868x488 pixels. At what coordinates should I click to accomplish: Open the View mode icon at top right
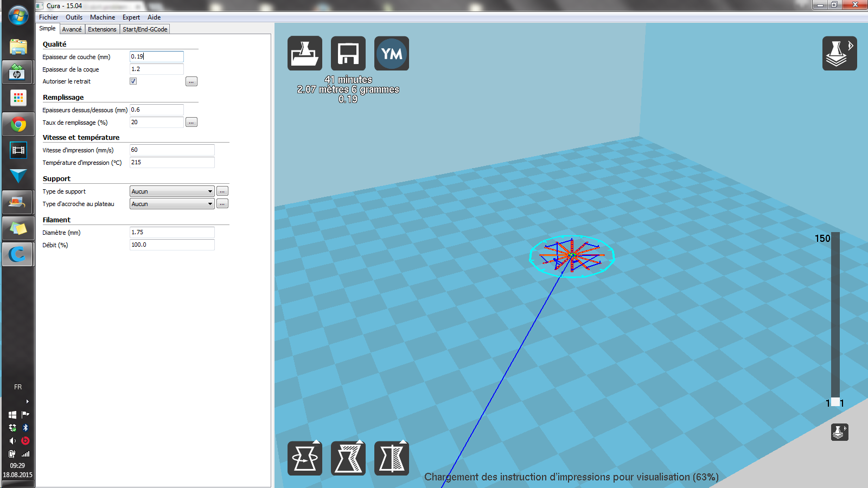839,53
